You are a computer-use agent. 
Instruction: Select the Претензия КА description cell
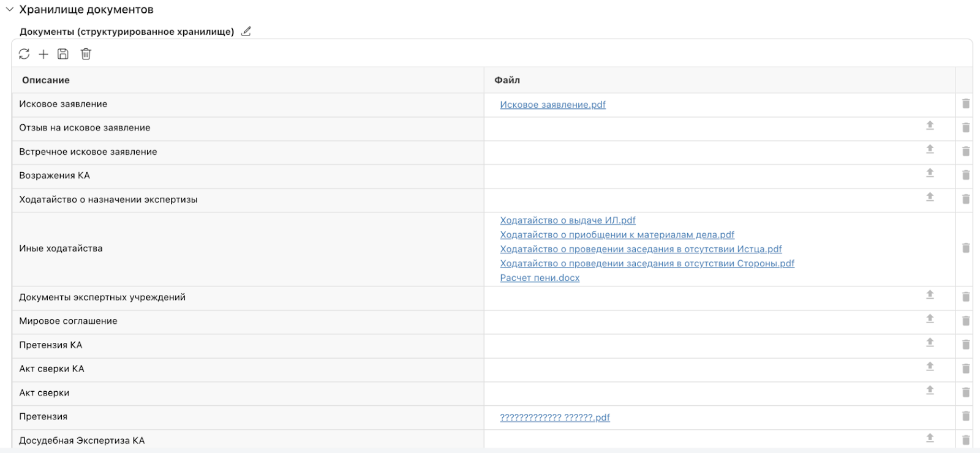248,346
